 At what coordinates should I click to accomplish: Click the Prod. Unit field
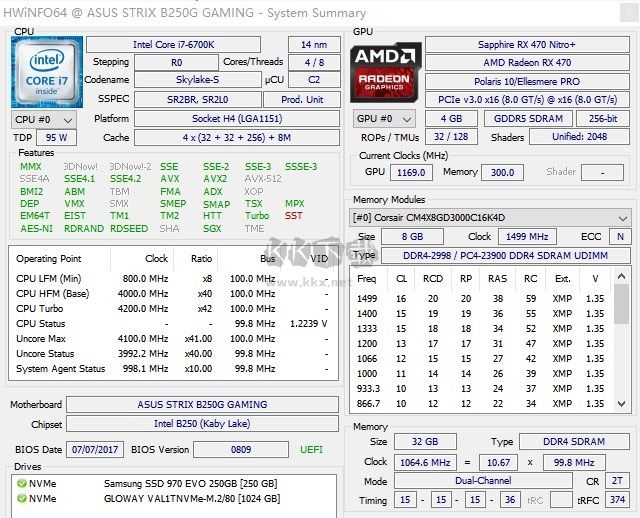[x=302, y=100]
